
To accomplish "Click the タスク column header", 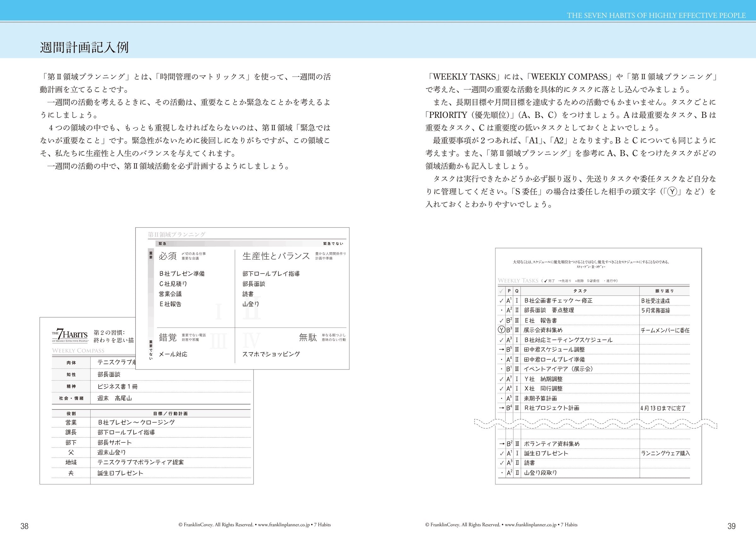I will pyautogui.click(x=580, y=291).
